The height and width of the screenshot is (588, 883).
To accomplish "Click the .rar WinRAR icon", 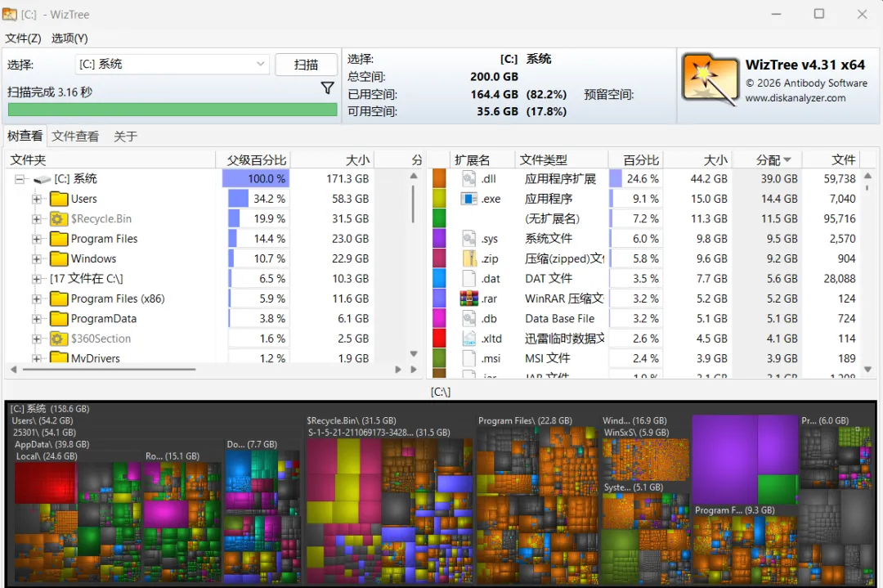I will click(469, 298).
